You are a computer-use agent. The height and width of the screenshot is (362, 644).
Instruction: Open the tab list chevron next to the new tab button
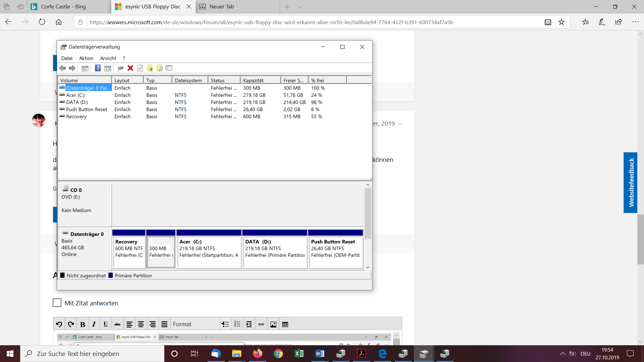pyautogui.click(x=300, y=7)
